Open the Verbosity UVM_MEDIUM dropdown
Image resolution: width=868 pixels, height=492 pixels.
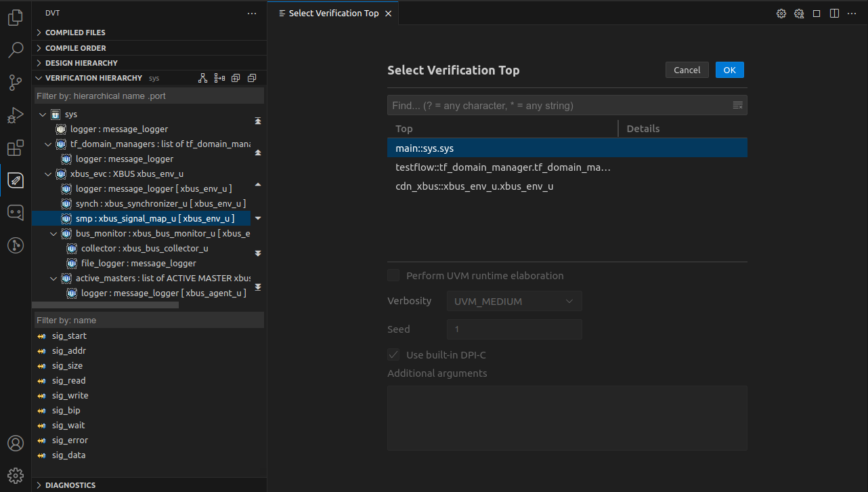click(514, 301)
